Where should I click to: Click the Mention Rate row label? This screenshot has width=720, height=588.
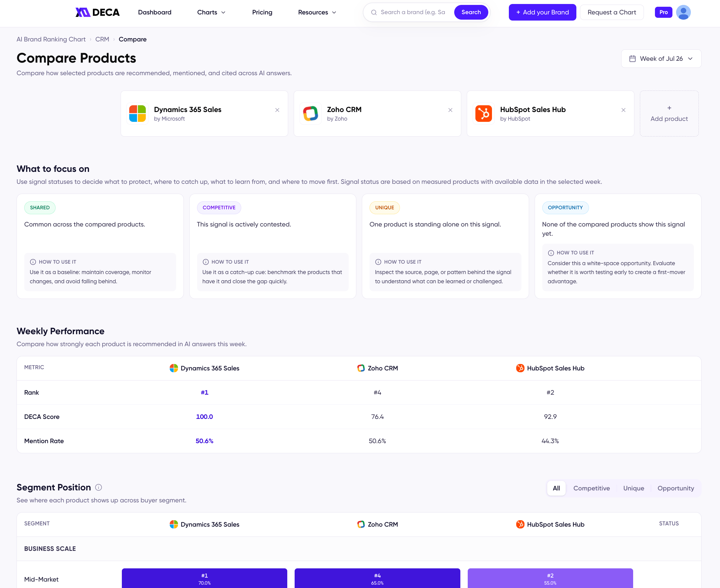coord(44,441)
